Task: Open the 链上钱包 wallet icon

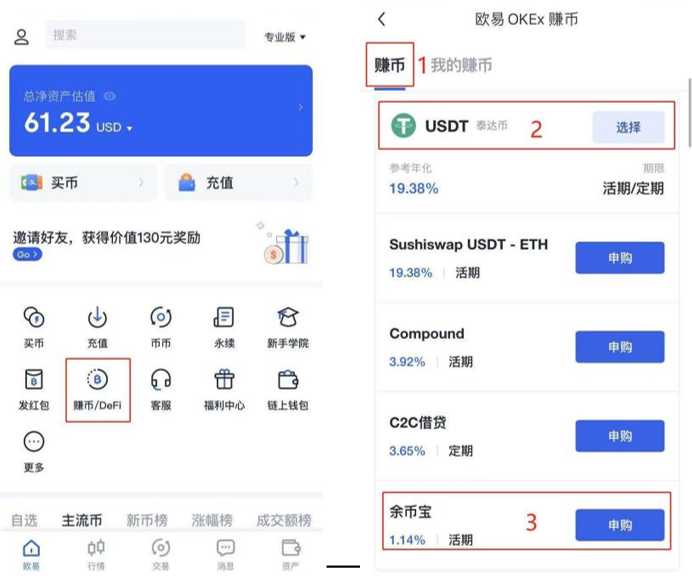Action: (x=289, y=380)
